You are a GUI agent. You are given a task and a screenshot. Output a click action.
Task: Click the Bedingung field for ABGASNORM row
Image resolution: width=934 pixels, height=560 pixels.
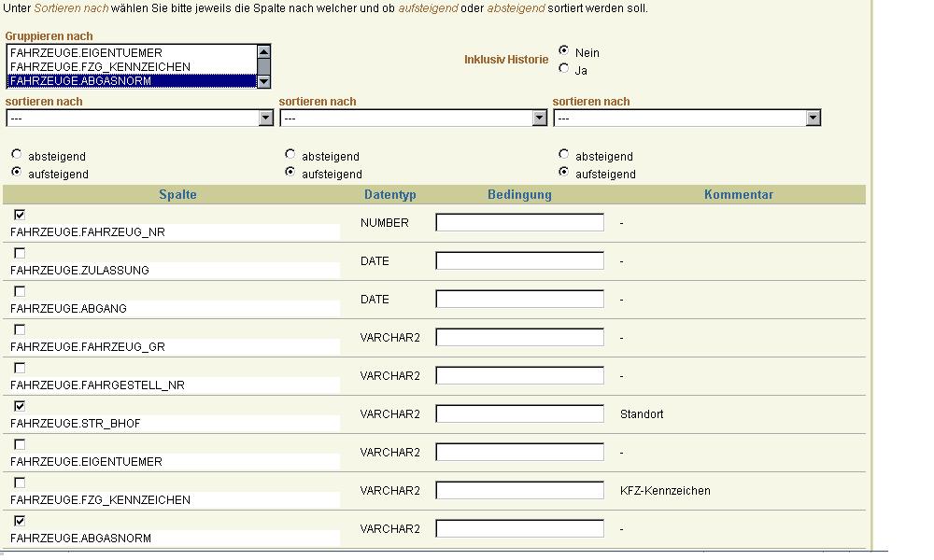(519, 528)
